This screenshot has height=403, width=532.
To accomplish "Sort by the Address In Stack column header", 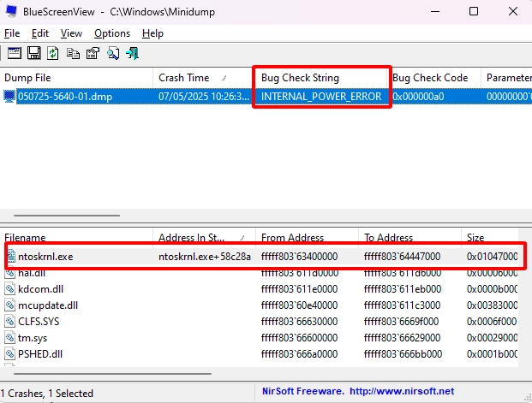I will coord(204,237).
